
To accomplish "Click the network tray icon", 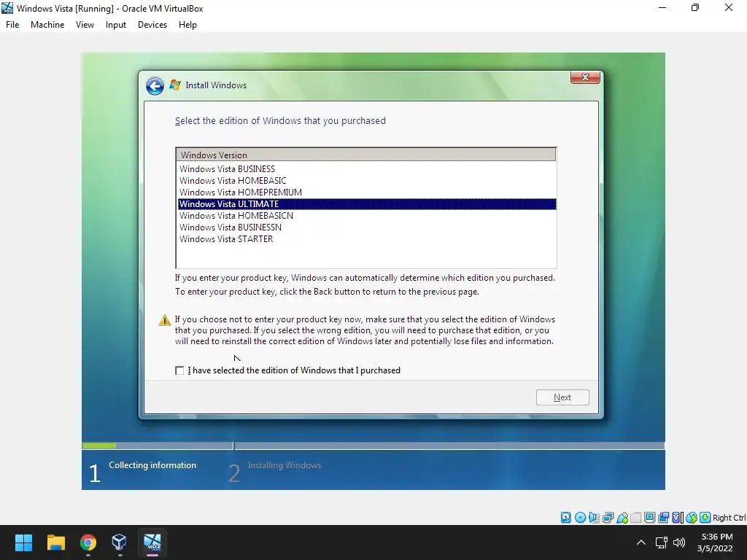I will pyautogui.click(x=661, y=542).
